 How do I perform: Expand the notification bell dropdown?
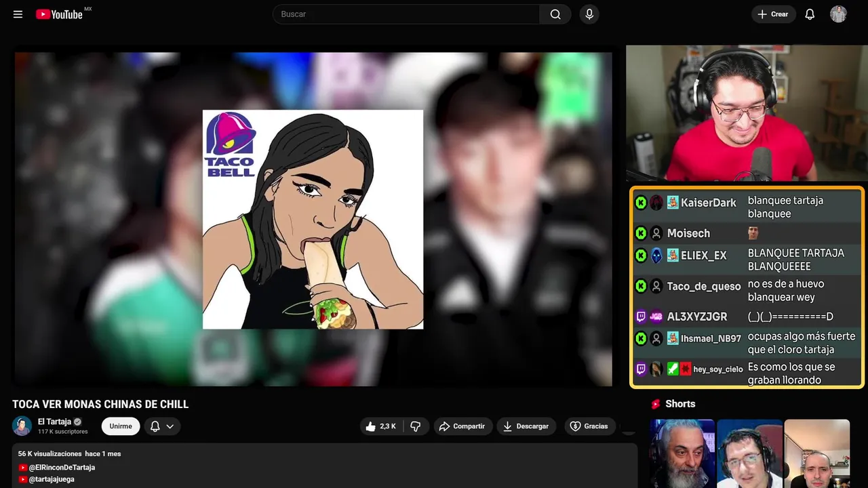coord(161,426)
